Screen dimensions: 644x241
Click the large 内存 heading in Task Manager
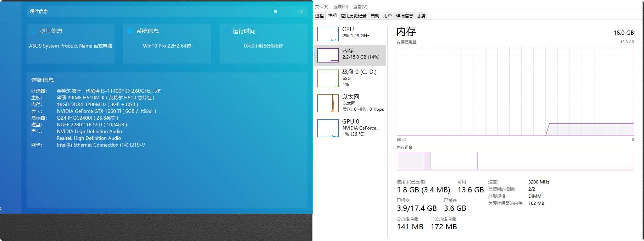coord(406,32)
